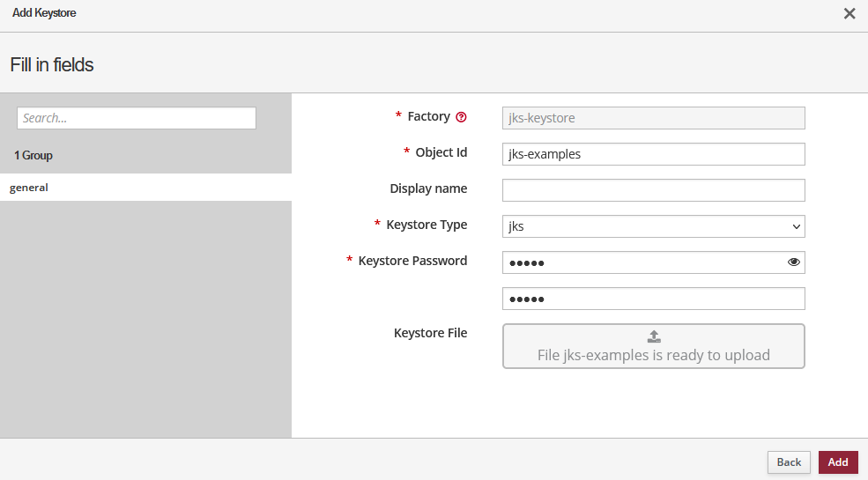Close the Add Keystore dialog
Screen dimensions: 868x480
click(849, 13)
